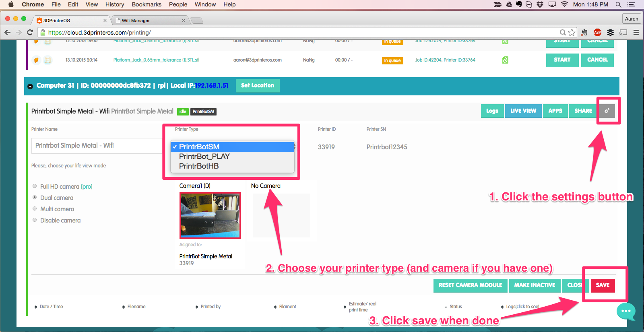Click the zoom magnifier in the address bar
The image size is (644, 332).
coord(563,32)
